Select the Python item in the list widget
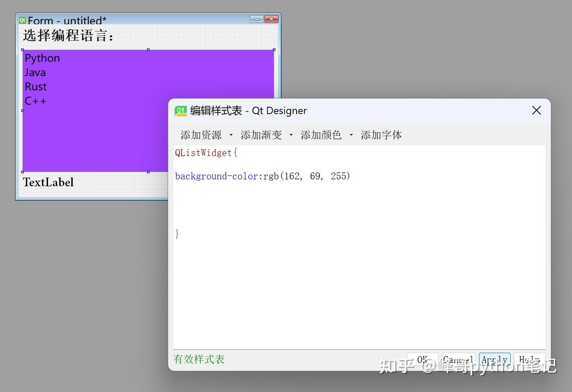This screenshot has width=572, height=392. pyautogui.click(x=42, y=58)
